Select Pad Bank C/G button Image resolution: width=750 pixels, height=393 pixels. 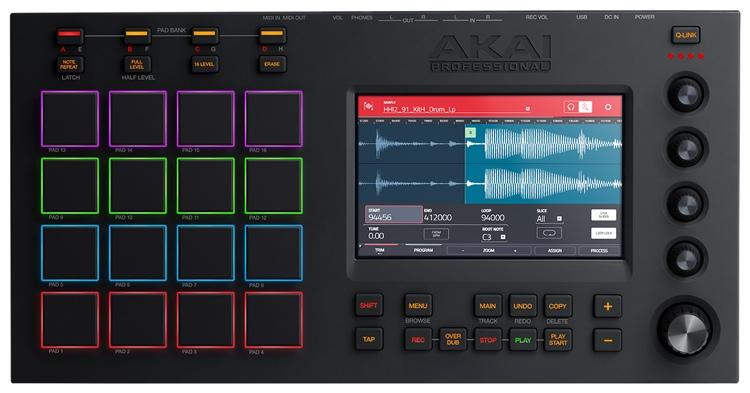(x=205, y=36)
